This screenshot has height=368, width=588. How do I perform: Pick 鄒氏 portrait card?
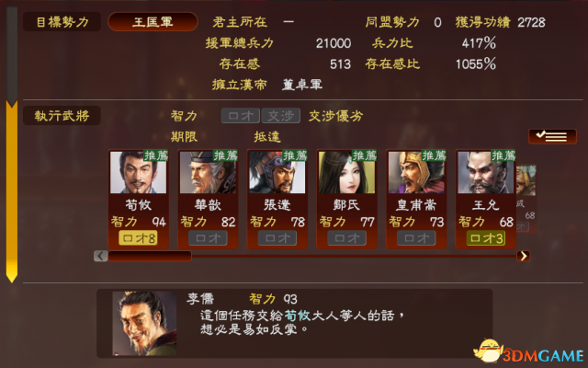pos(347,199)
